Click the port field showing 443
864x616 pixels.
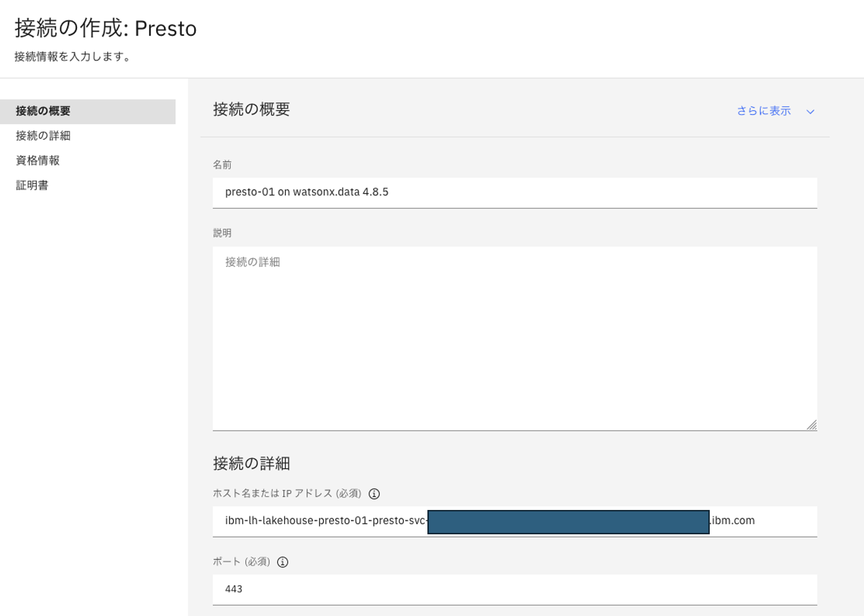[514, 589]
